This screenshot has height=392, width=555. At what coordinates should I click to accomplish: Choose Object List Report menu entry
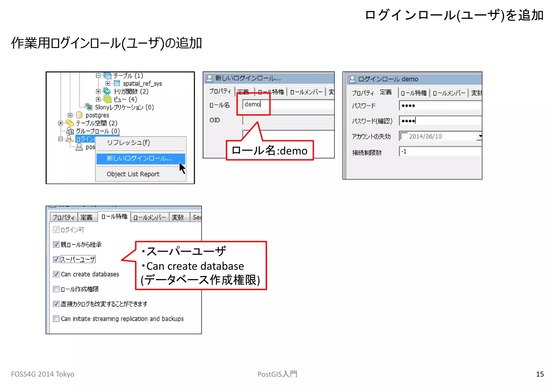click(x=141, y=174)
